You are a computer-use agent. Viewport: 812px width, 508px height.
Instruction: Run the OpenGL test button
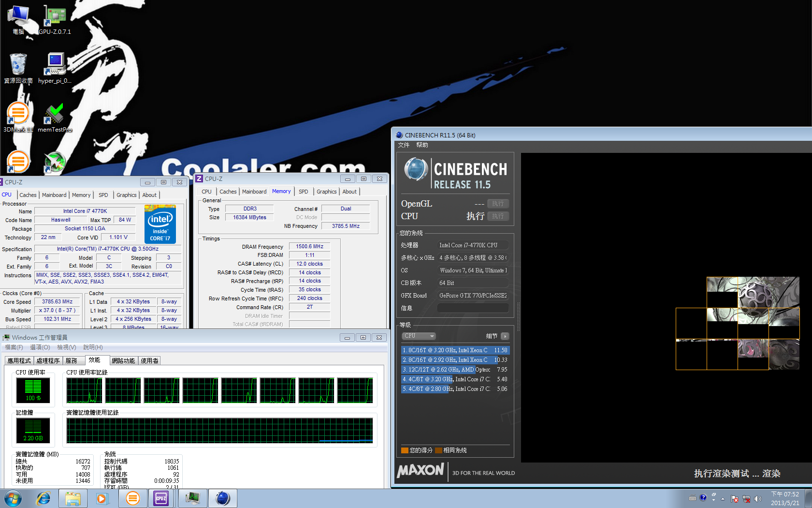coord(498,204)
